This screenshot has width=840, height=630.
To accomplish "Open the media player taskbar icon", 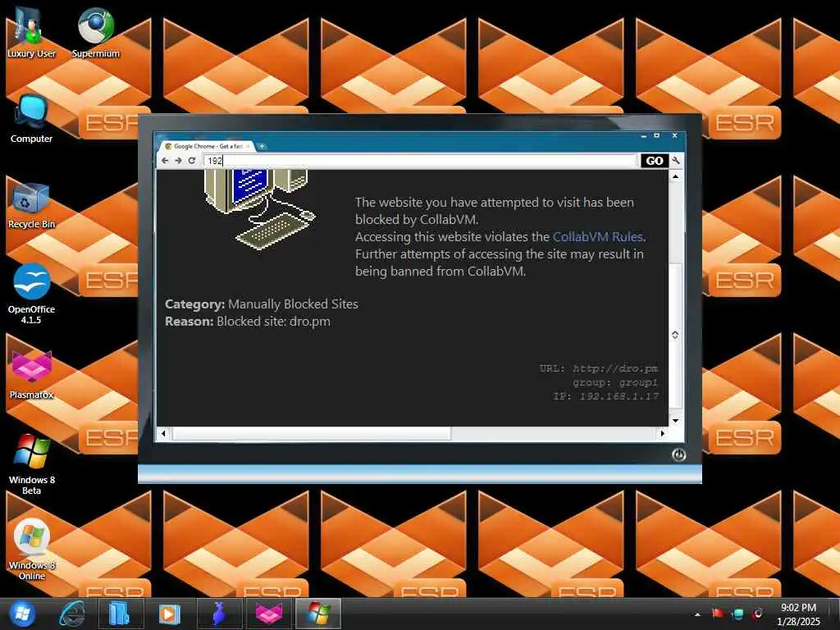I will tap(169, 614).
